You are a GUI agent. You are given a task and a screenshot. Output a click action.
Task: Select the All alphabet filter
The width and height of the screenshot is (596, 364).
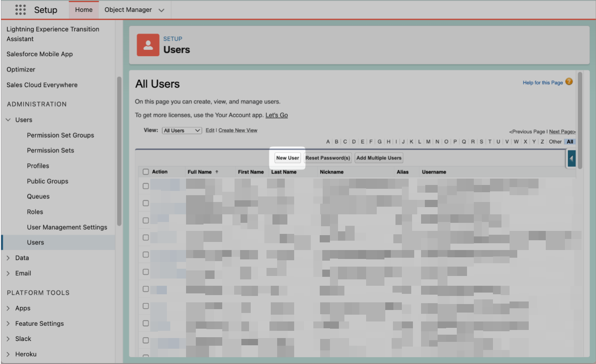coord(570,142)
